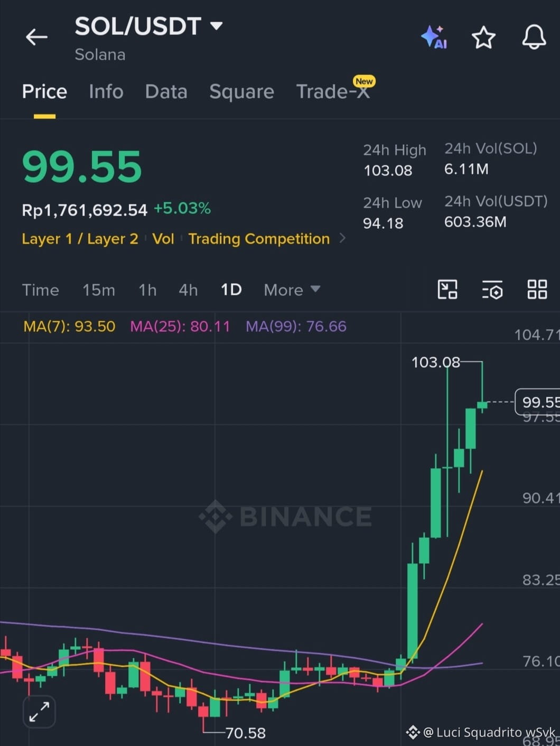Open the four-square grid layout icon

coord(537,290)
